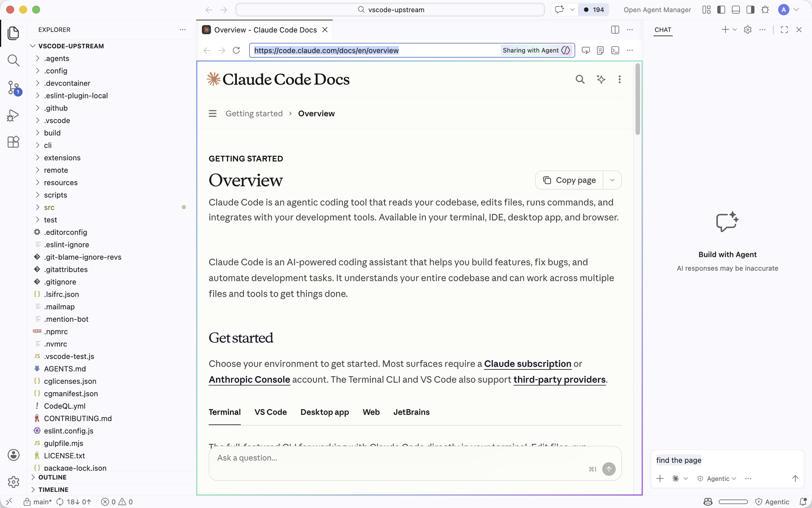Follow the Anthropic Console link
The width and height of the screenshot is (812, 508).
click(249, 379)
